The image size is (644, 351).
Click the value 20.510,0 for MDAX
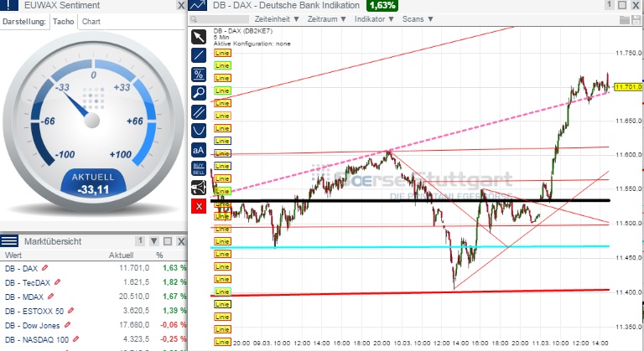(134, 297)
